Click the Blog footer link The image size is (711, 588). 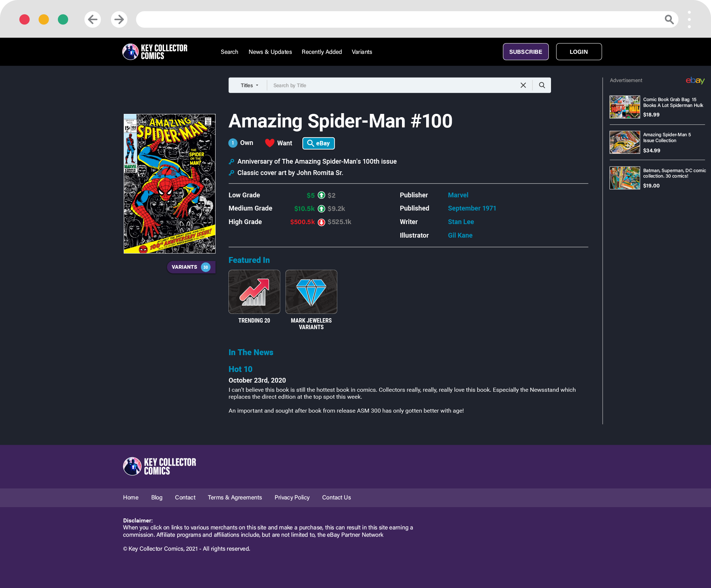[157, 498]
